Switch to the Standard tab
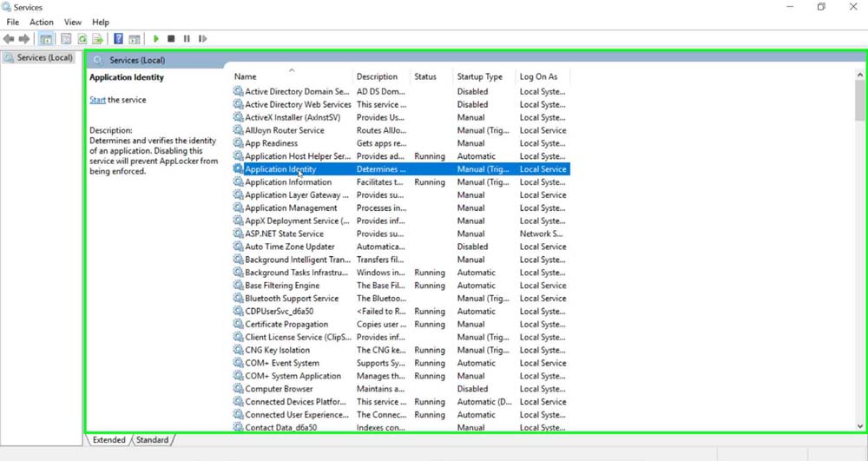Viewport: 868px width, 461px height. (152, 440)
